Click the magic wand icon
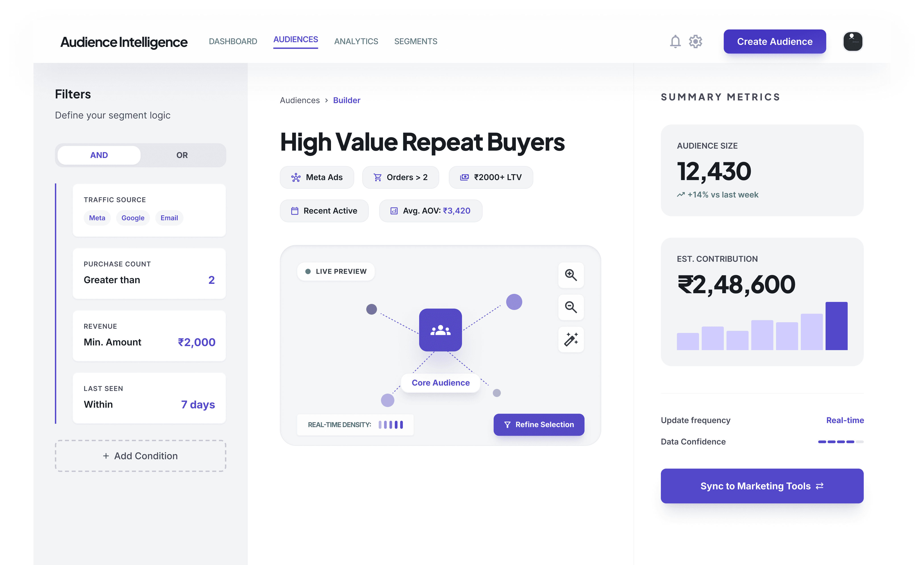The width and height of the screenshot is (924, 565). click(571, 339)
